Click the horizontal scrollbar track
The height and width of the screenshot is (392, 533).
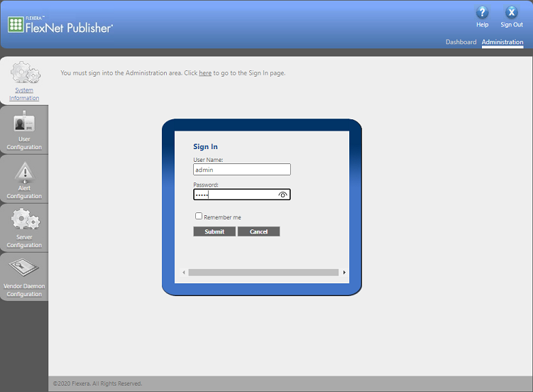(263, 272)
